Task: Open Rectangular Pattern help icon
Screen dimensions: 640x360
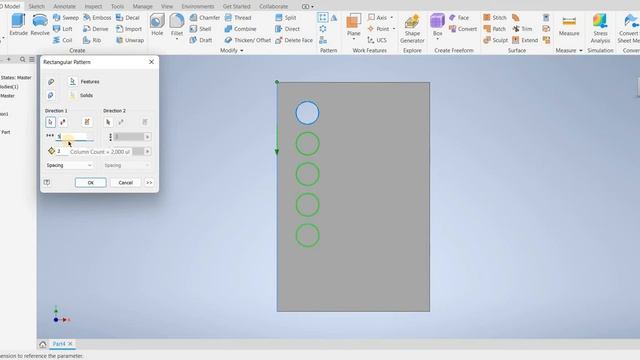Action: click(x=47, y=182)
